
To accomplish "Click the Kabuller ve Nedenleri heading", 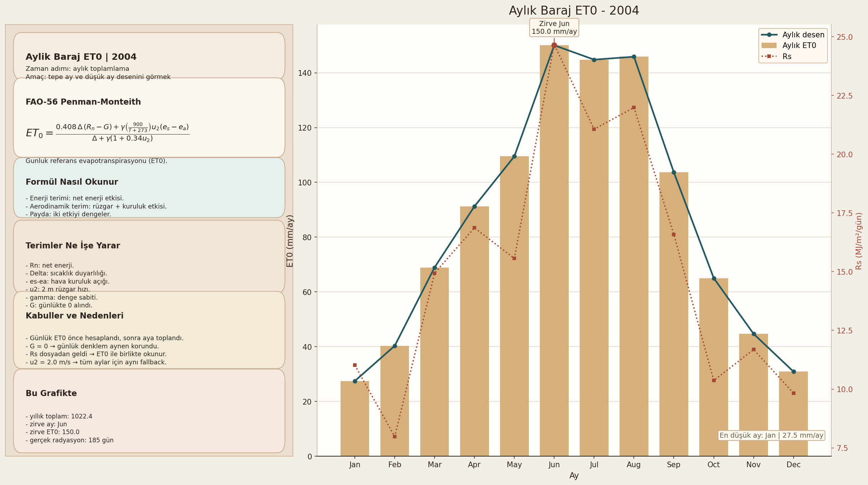I will 74,316.
